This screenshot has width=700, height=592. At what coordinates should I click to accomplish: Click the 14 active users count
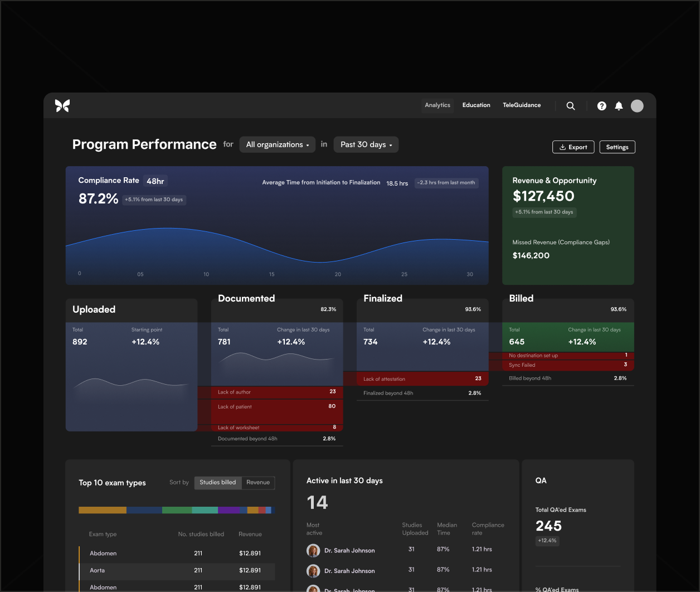(x=317, y=503)
